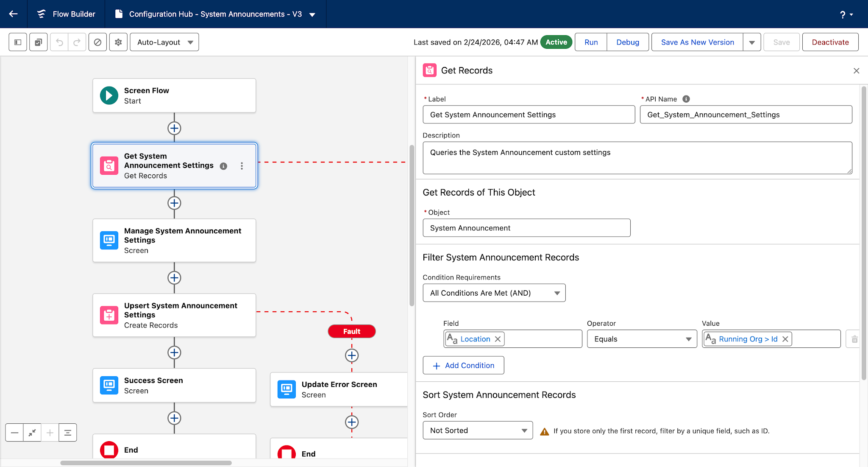Deactivate the flow

coord(830,42)
